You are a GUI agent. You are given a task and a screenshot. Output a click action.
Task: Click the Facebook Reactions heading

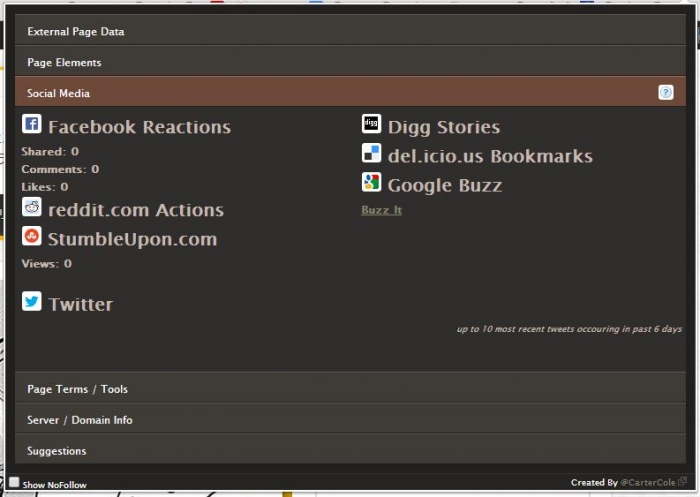click(139, 127)
